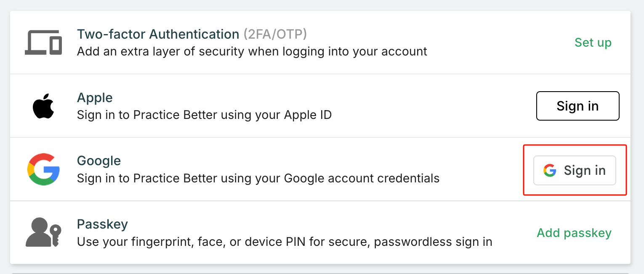644x274 pixels.
Task: Click the gray '(2FA/OTP)' label
Action: (275, 34)
